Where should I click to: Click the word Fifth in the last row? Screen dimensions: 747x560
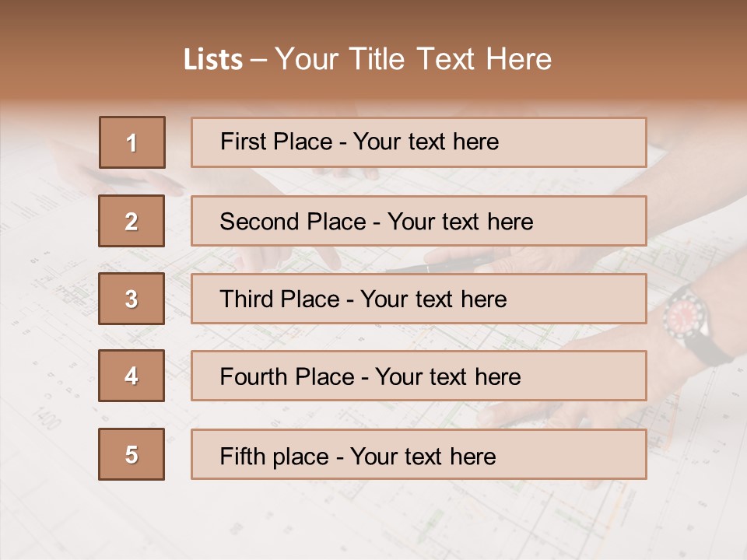[x=236, y=456]
